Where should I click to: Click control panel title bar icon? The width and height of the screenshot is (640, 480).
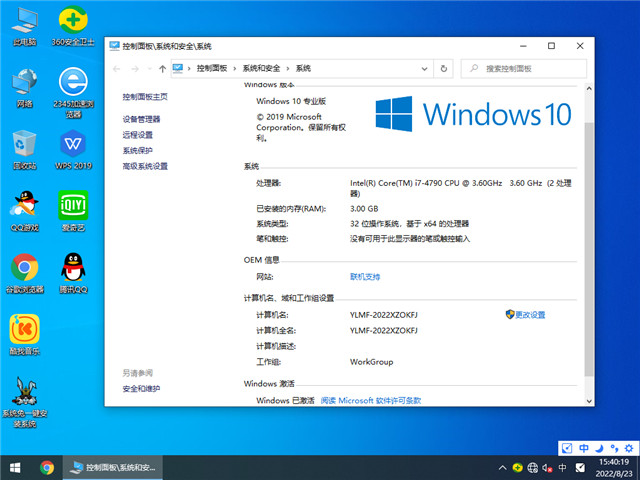[114, 46]
